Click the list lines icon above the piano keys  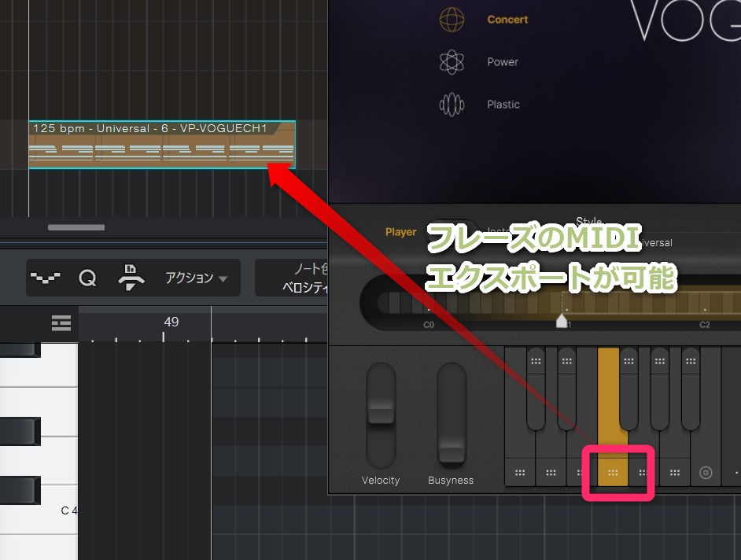click(x=61, y=323)
